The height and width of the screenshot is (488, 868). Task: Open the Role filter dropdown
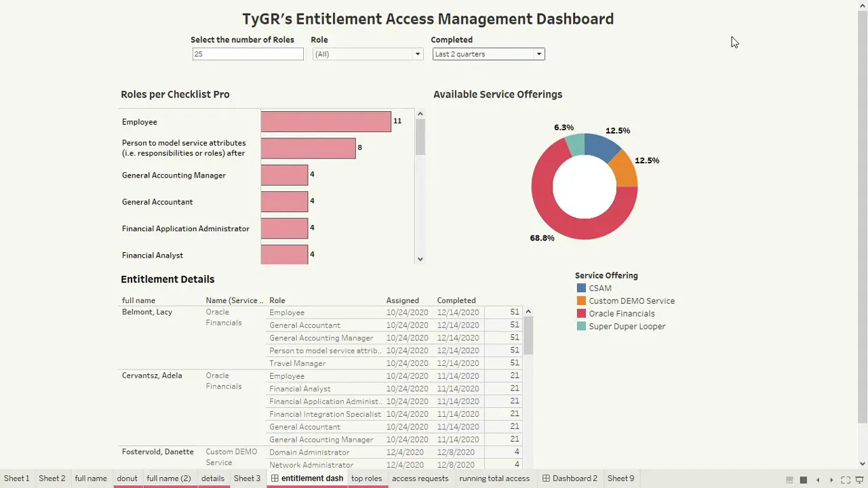[x=417, y=54]
